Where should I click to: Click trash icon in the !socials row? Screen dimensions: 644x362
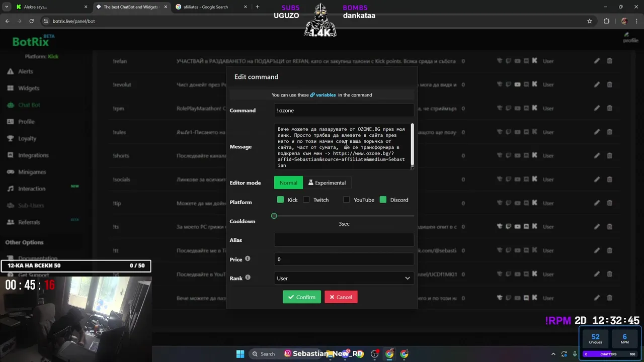609,179
